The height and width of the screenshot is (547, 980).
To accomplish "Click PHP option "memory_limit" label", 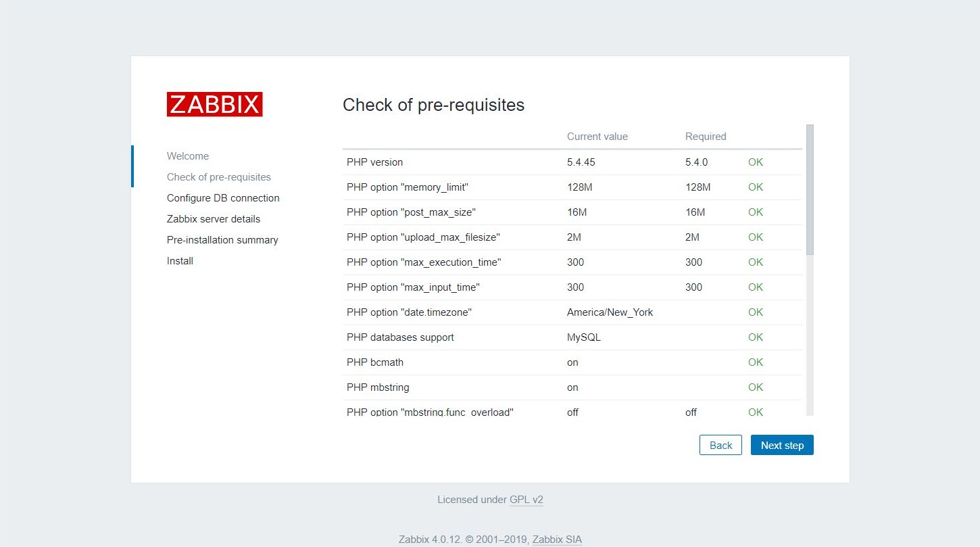I will coord(408,187).
